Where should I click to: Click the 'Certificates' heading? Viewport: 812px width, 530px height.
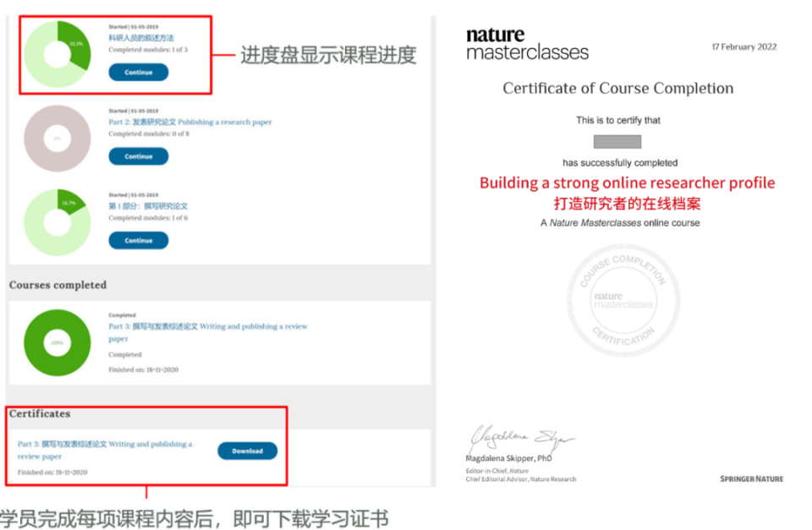[x=40, y=413]
